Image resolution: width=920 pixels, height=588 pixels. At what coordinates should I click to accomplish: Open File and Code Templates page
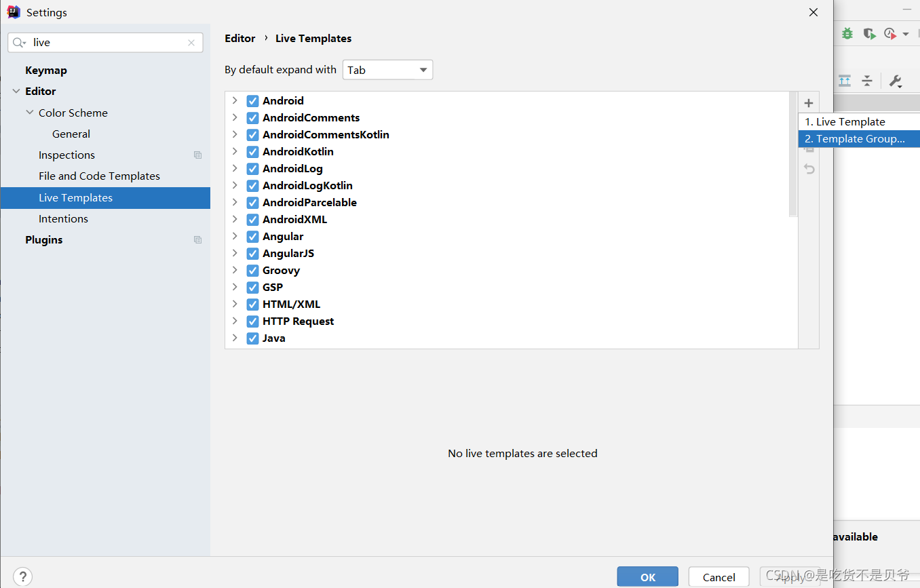99,176
